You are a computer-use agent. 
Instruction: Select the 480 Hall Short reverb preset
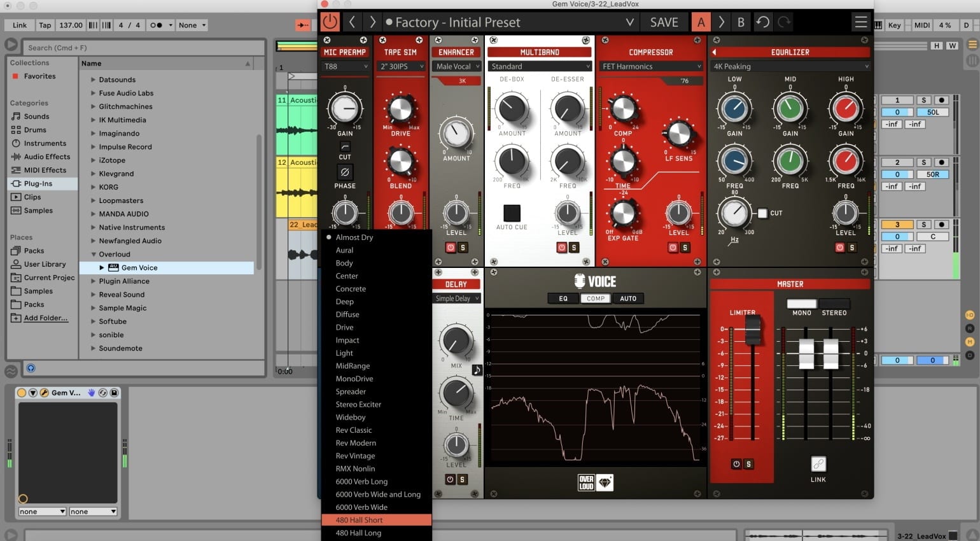point(377,520)
